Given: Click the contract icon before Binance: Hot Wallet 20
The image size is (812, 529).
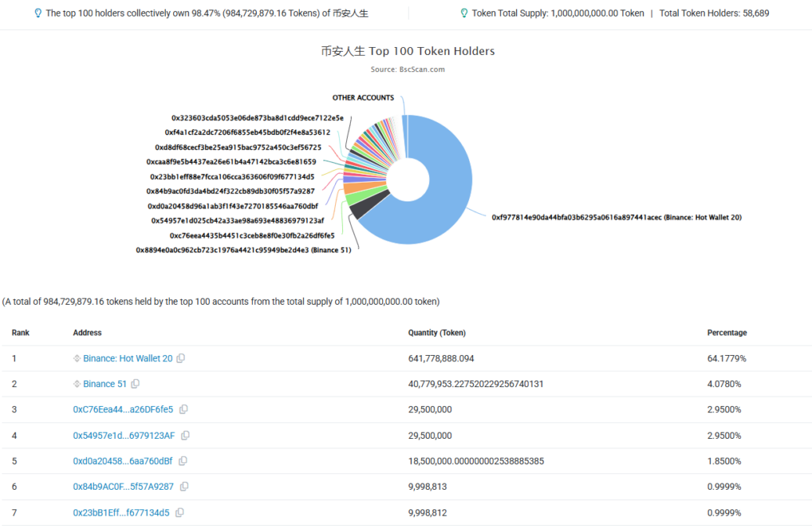Looking at the screenshot, I should click(x=77, y=358).
